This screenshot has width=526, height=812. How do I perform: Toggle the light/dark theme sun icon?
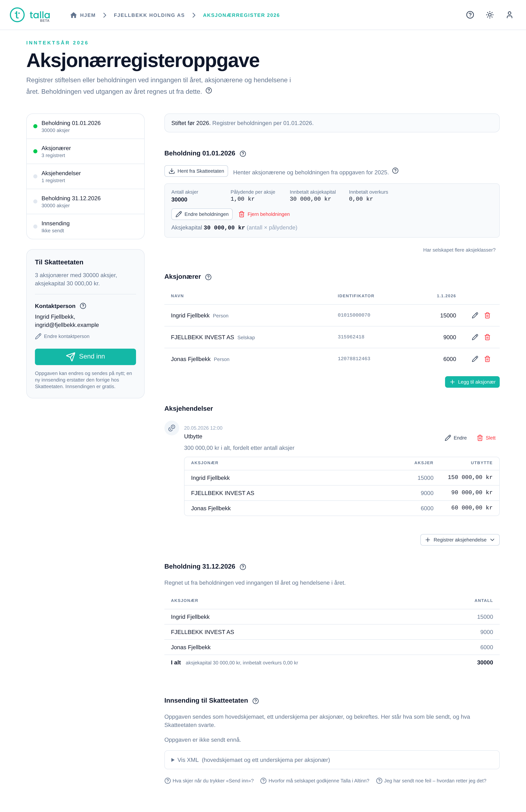click(x=490, y=15)
